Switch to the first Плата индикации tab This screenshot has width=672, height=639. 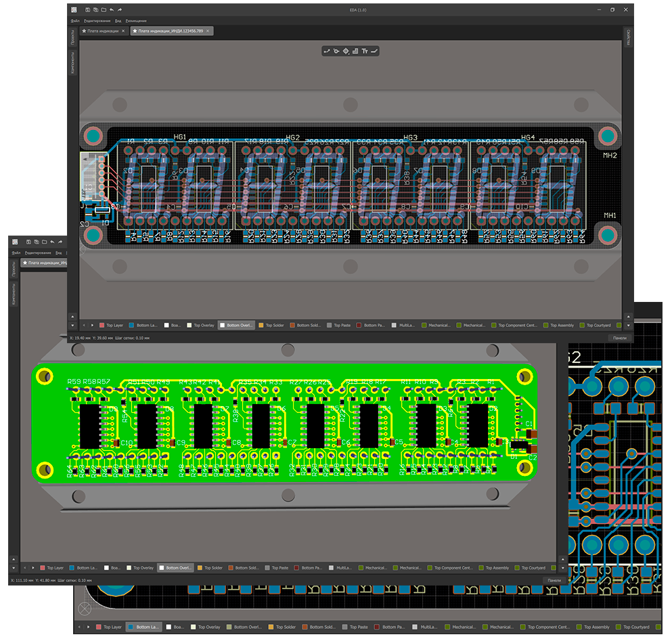(100, 31)
